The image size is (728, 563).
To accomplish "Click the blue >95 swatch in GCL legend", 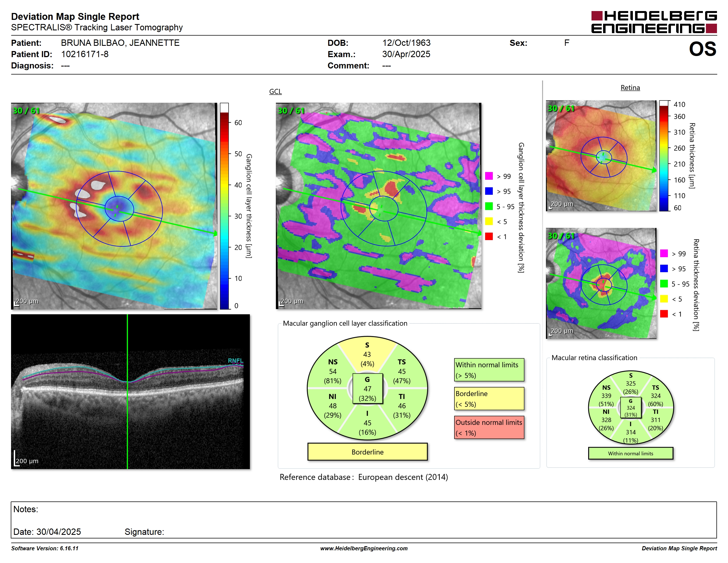I will coord(489,191).
